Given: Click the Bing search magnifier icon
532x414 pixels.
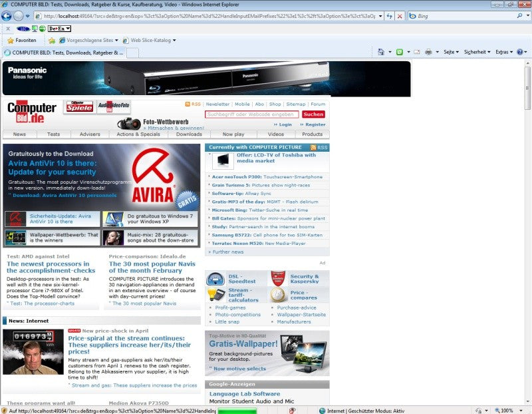Looking at the screenshot, I should 519,15.
